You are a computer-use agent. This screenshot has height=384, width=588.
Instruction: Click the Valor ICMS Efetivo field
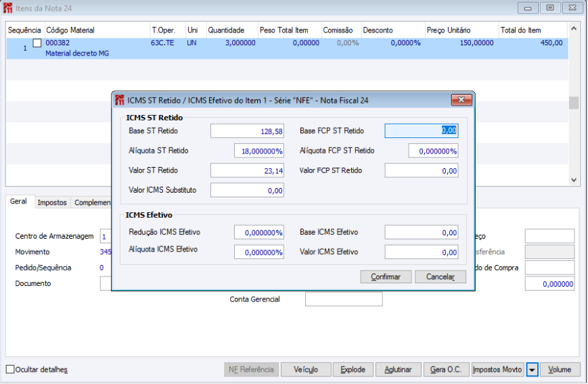(422, 252)
